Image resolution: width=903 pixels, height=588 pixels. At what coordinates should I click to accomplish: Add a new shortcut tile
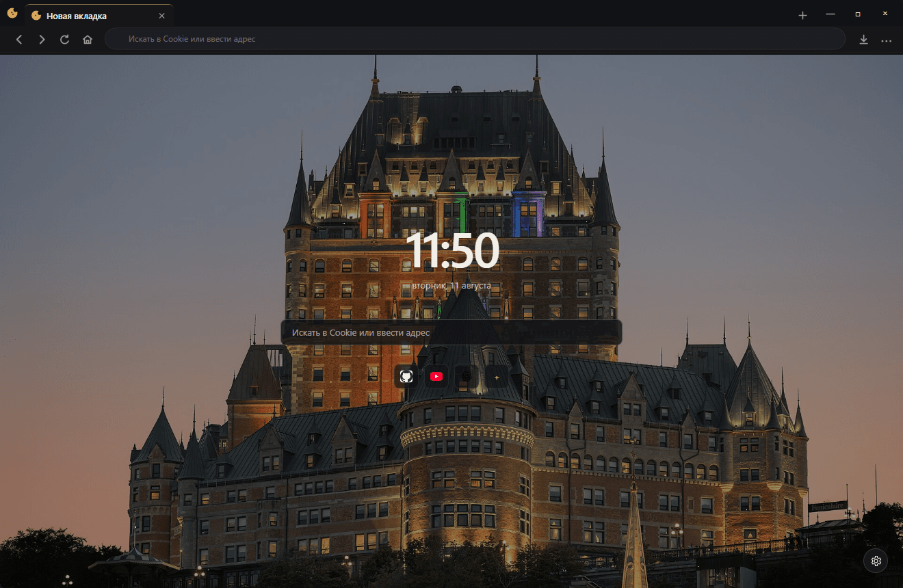[x=497, y=376]
